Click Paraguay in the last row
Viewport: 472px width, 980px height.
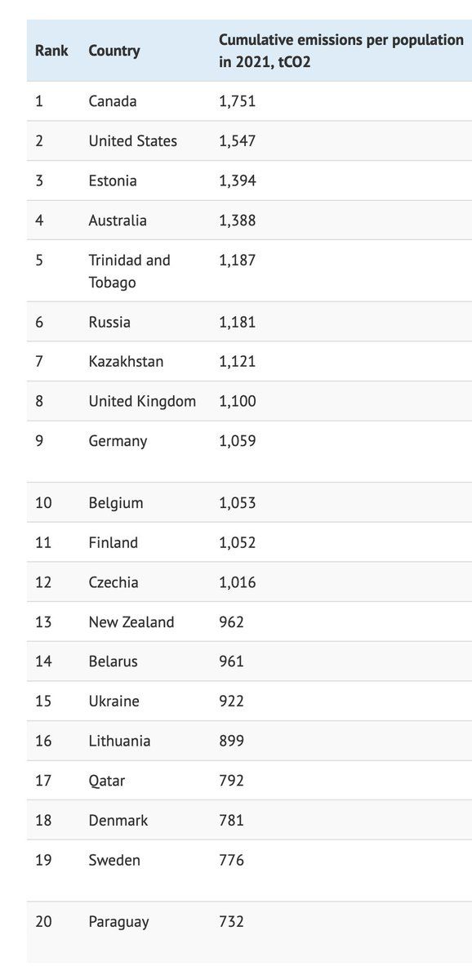(119, 922)
